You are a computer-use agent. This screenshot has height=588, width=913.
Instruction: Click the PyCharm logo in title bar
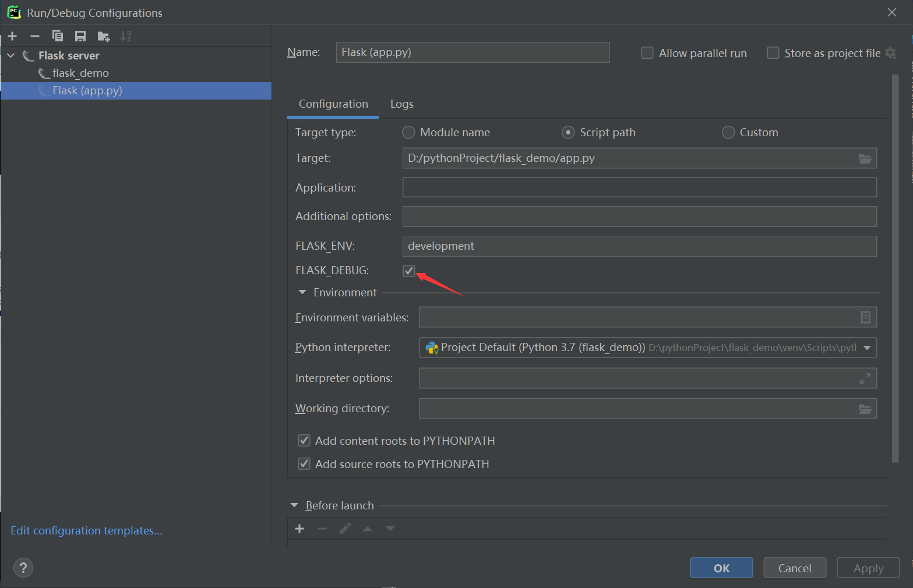(14, 12)
